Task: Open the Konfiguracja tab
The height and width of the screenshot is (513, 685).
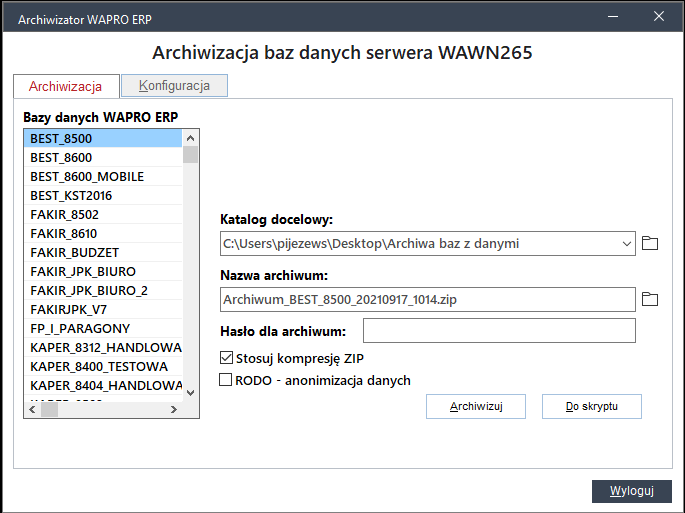Action: [x=174, y=85]
